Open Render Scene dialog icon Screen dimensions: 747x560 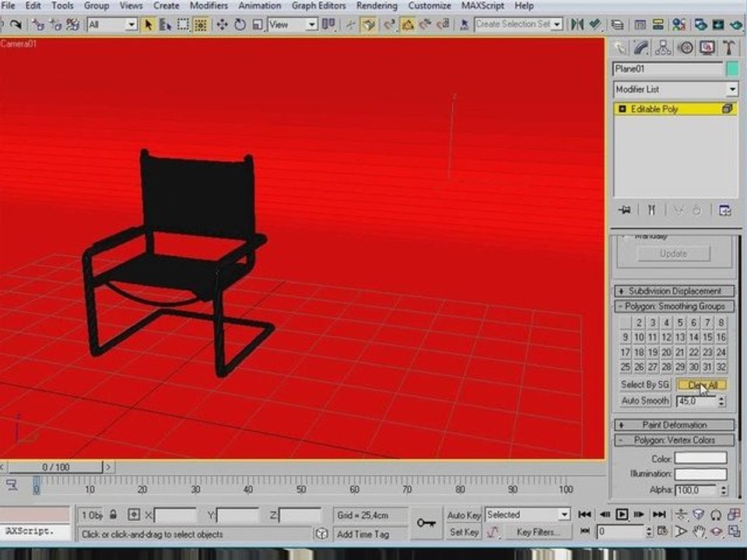pos(700,24)
